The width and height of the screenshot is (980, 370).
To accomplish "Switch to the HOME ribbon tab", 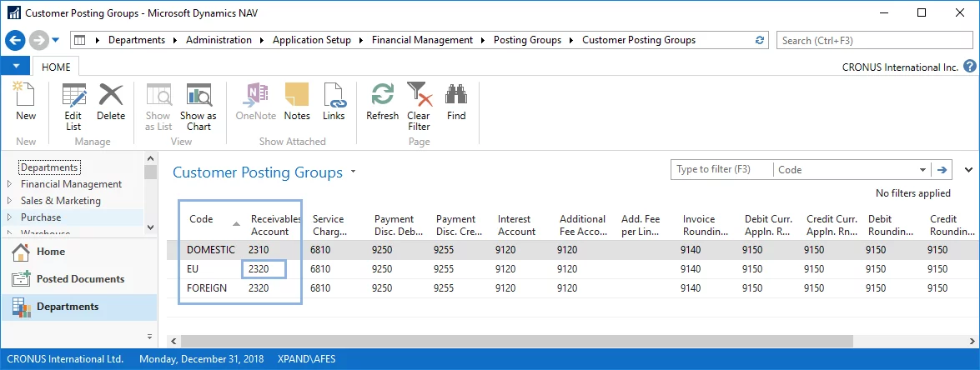I will [x=56, y=67].
